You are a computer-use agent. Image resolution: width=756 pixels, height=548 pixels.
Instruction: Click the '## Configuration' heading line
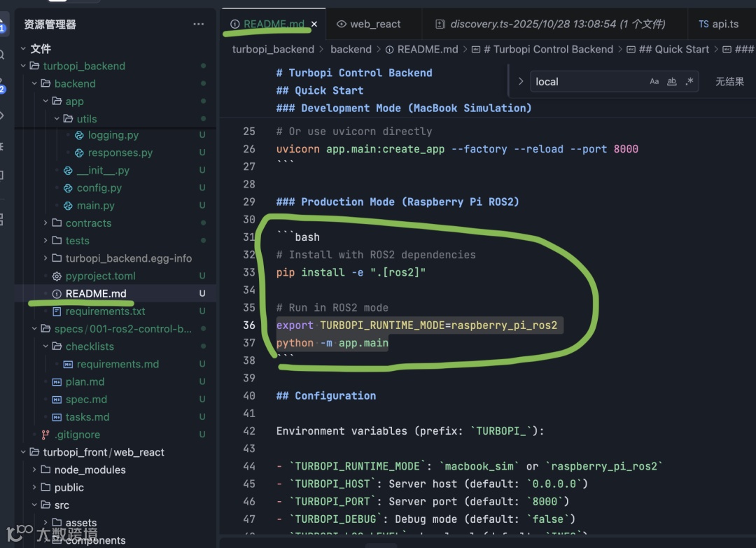pyautogui.click(x=326, y=395)
